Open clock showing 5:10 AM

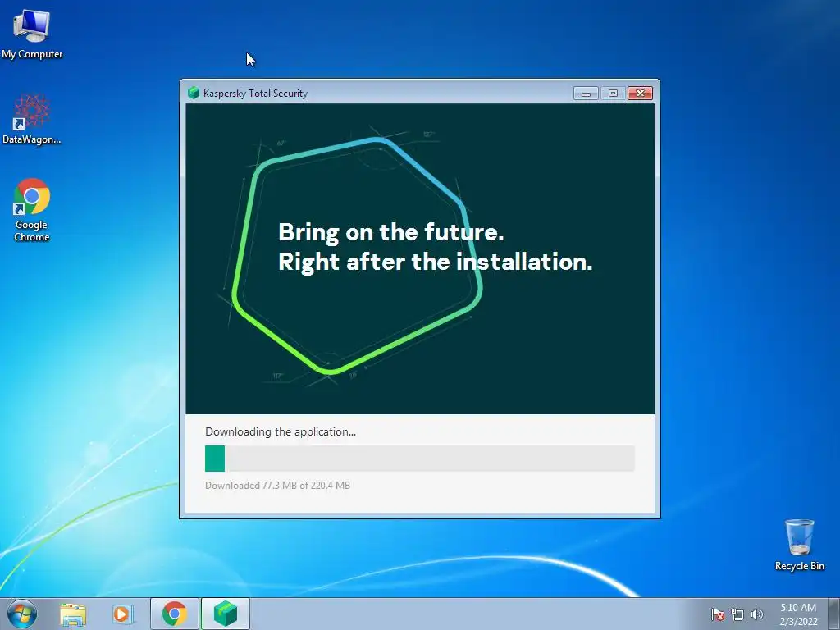click(x=798, y=614)
